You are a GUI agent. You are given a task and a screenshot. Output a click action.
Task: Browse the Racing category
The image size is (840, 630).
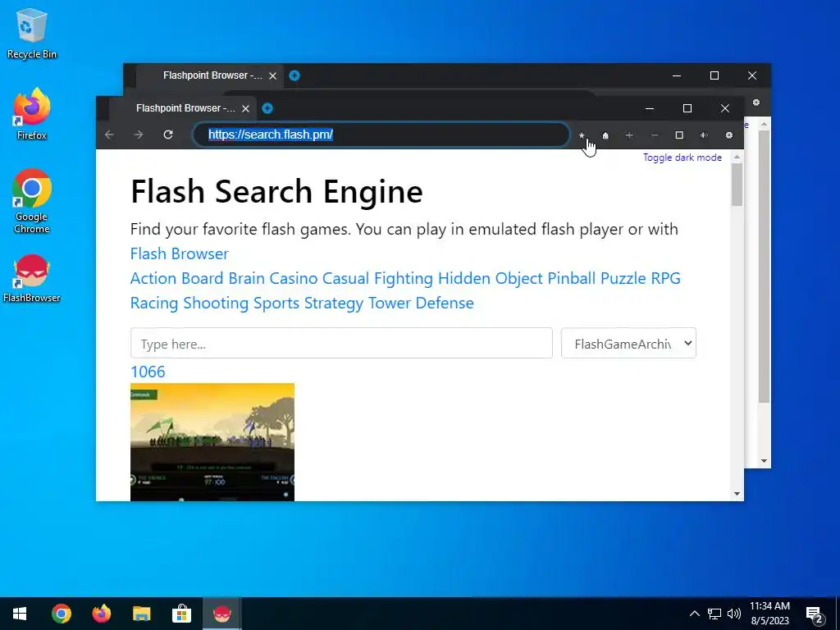tap(154, 303)
